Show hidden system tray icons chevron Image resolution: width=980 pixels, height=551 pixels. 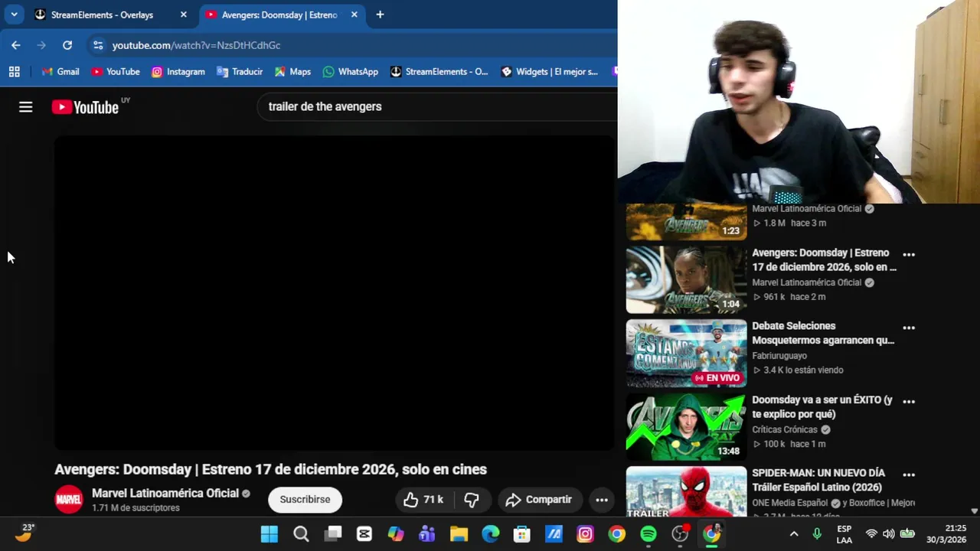click(x=794, y=534)
